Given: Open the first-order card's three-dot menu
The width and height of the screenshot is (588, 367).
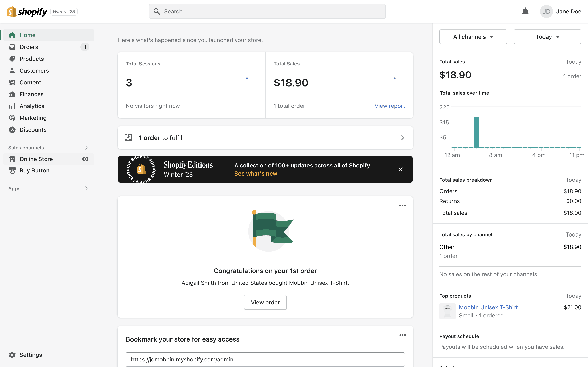Looking at the screenshot, I should 402,205.
